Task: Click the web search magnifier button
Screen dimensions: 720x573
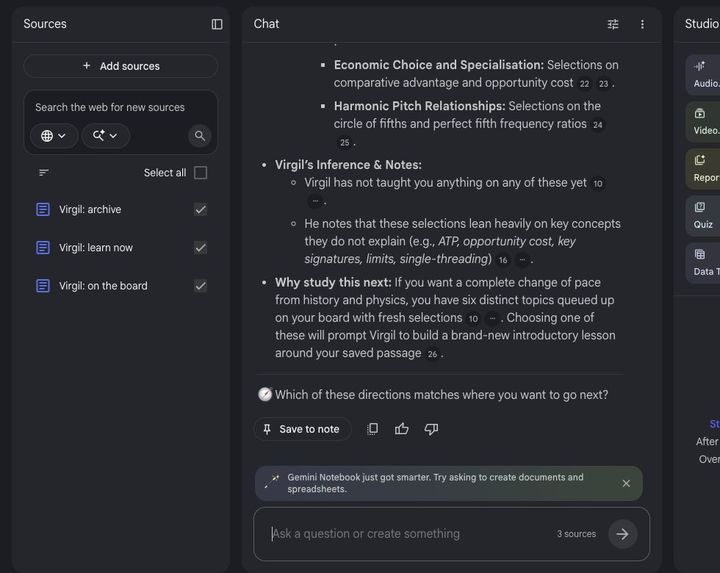Action: (x=200, y=136)
